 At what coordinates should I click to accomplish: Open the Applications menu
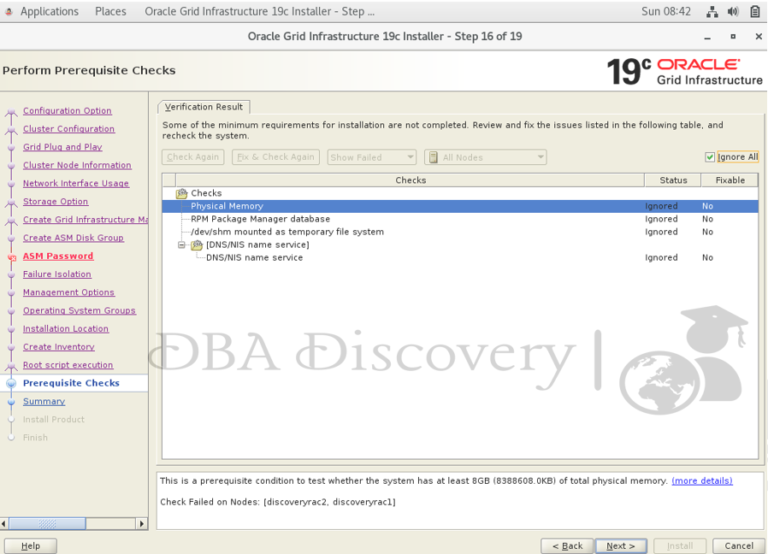click(49, 12)
